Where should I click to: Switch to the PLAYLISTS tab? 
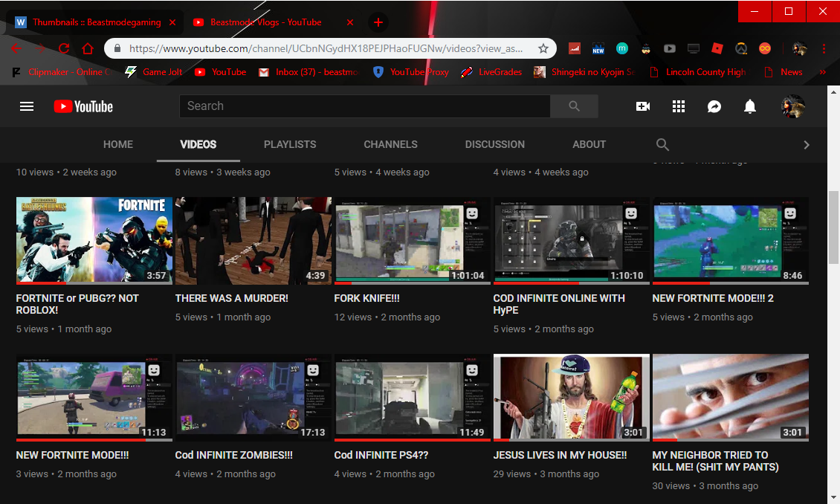[290, 144]
